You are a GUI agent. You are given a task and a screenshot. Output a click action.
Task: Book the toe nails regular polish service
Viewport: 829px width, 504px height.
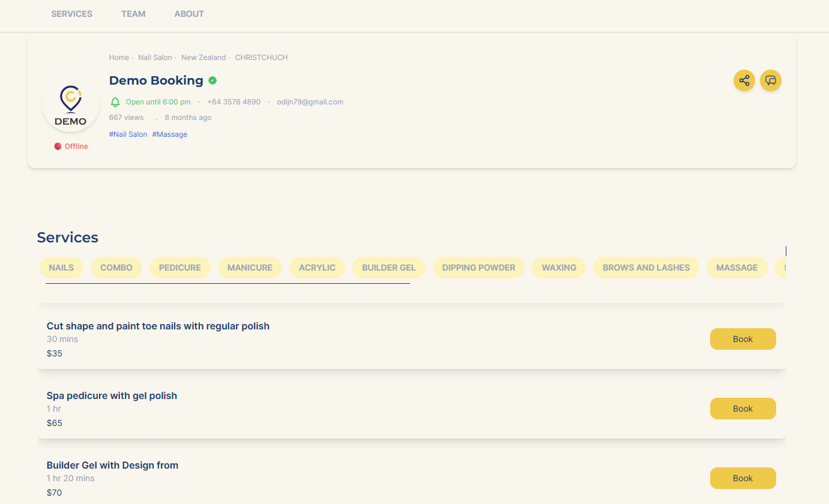(x=743, y=339)
